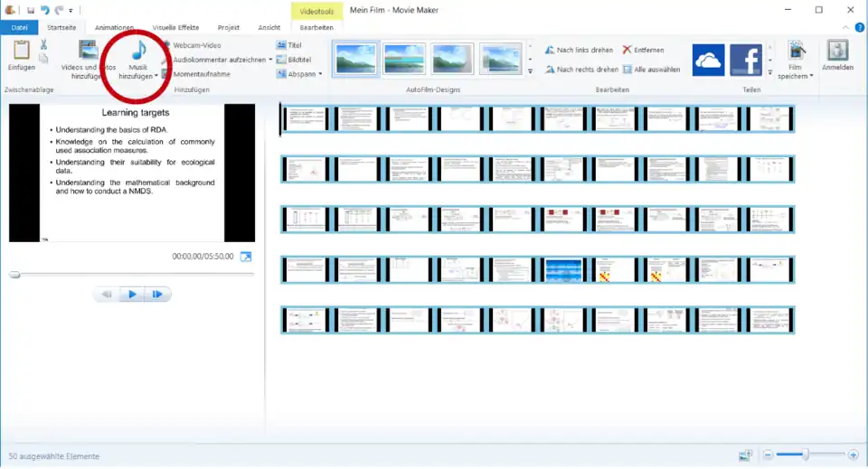Expand the Abspann dropdown arrow
Image resolution: width=868 pixels, height=469 pixels.
(x=320, y=74)
